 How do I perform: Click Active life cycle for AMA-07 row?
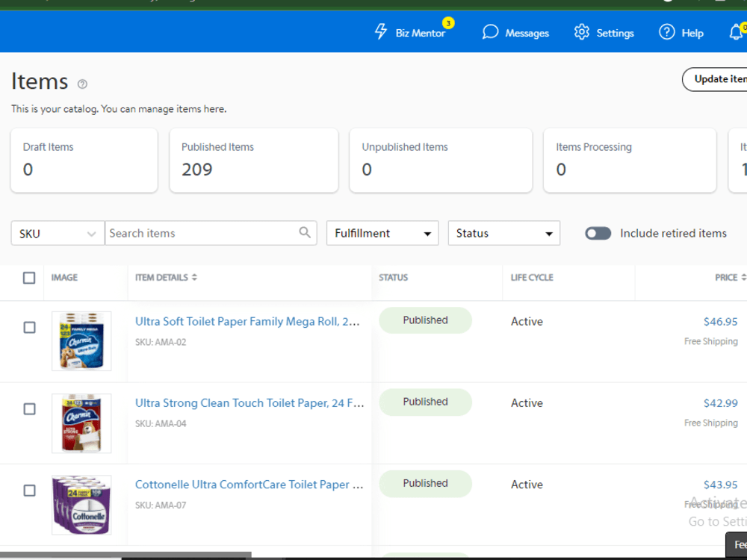[527, 485]
